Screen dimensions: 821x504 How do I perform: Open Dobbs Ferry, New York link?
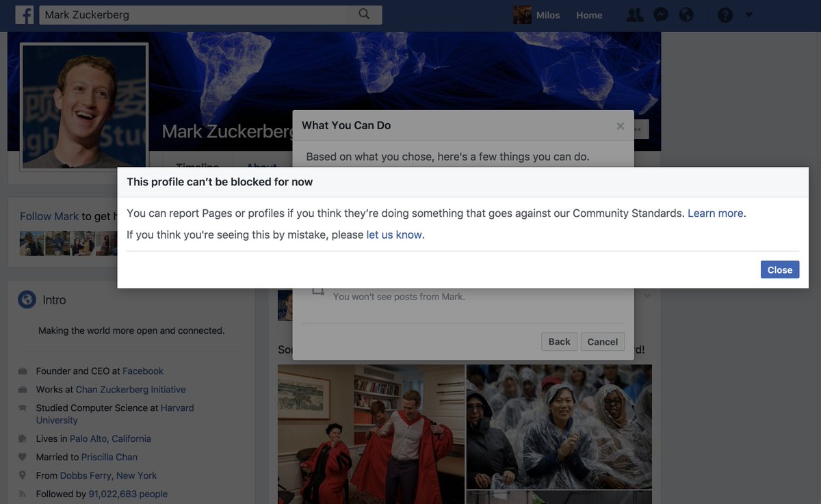tap(108, 476)
